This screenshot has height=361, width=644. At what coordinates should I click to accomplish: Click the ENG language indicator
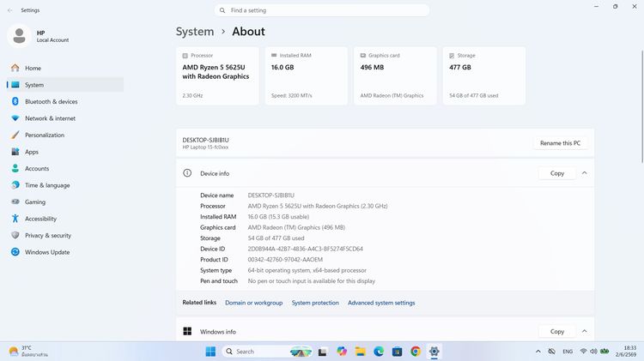coord(568,352)
